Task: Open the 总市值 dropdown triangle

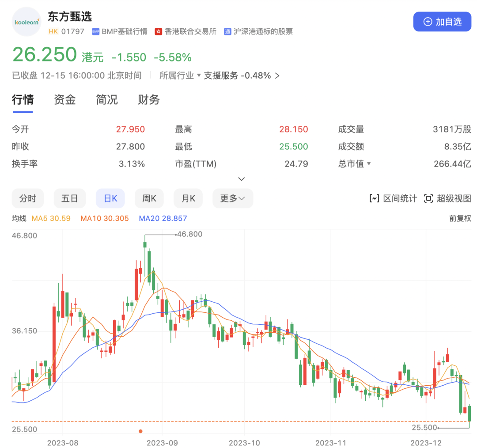Action: coord(369,164)
